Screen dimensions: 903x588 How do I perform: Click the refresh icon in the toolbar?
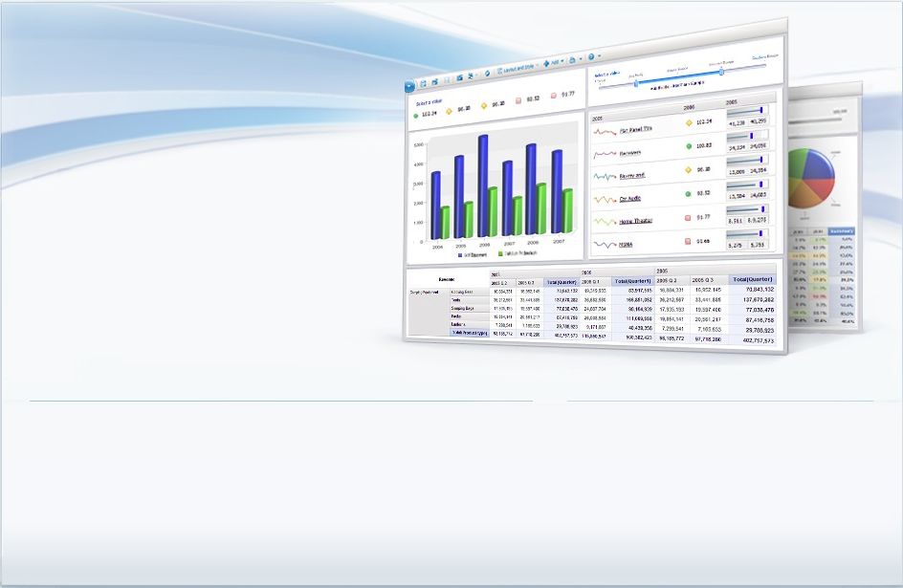[x=488, y=74]
